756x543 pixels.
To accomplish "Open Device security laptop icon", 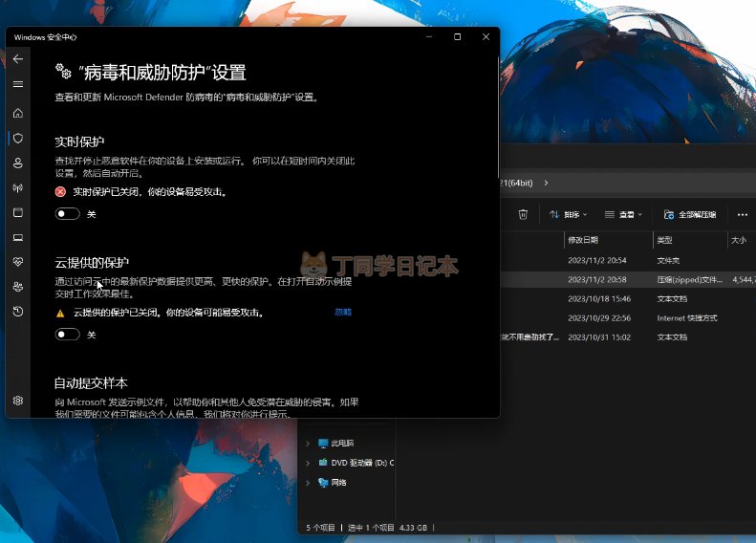I will 18,237.
